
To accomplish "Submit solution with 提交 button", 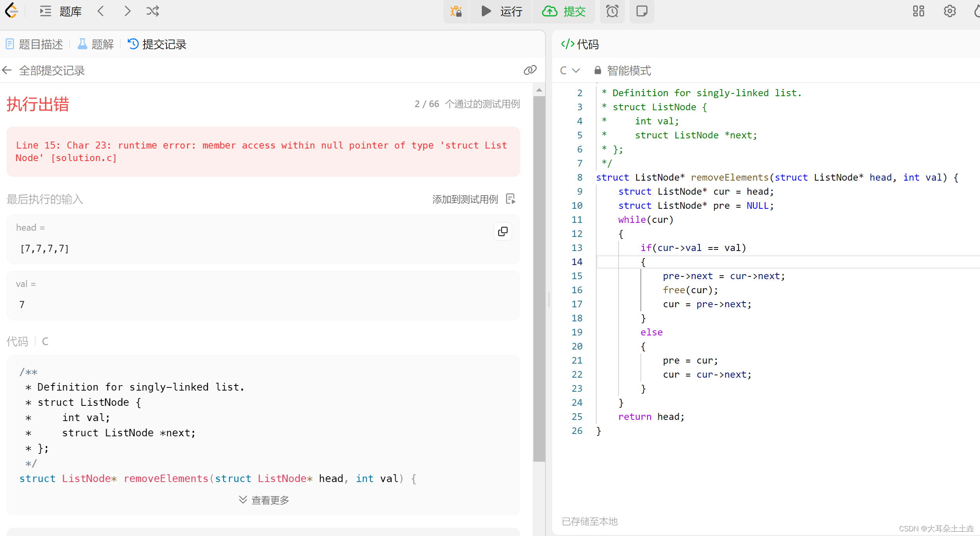I will click(563, 11).
